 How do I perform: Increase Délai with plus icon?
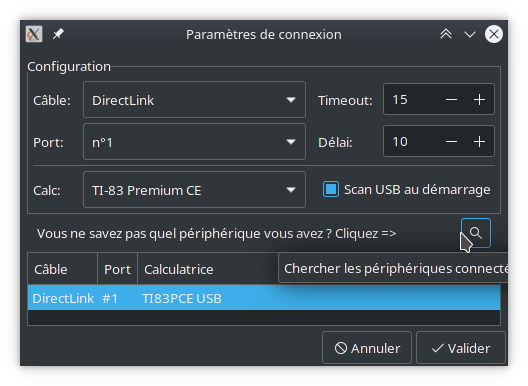click(x=479, y=141)
